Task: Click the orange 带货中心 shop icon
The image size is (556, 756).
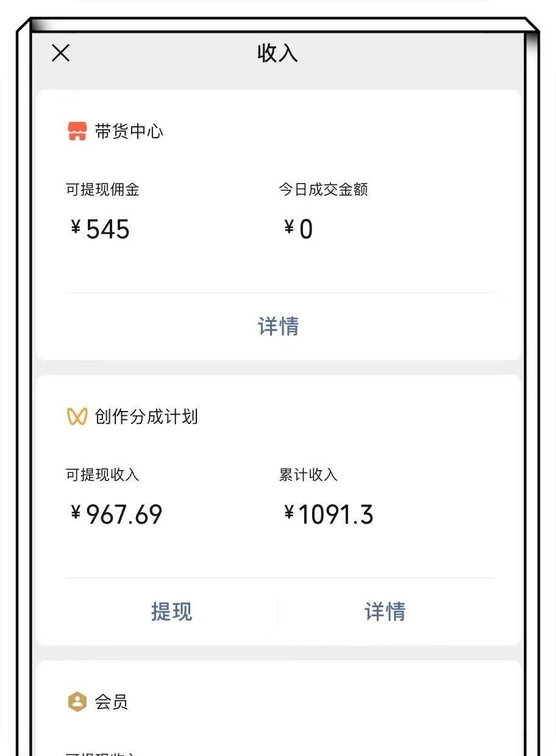Action: coord(77,131)
